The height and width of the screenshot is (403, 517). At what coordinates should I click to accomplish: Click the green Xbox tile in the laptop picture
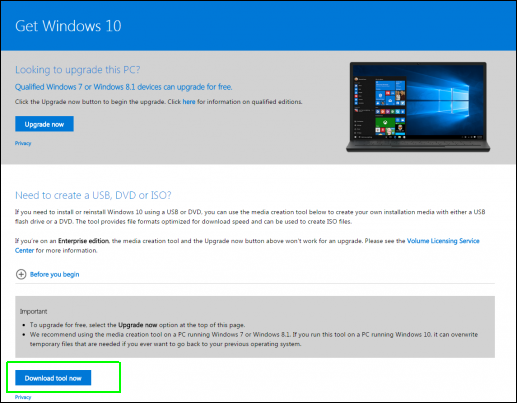coord(385,122)
